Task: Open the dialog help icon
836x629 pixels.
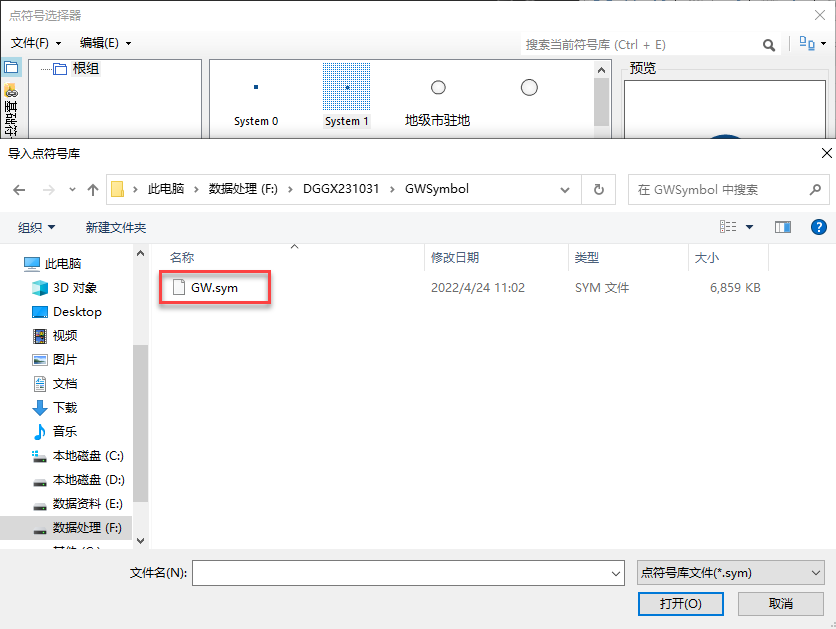Action: coord(818,227)
